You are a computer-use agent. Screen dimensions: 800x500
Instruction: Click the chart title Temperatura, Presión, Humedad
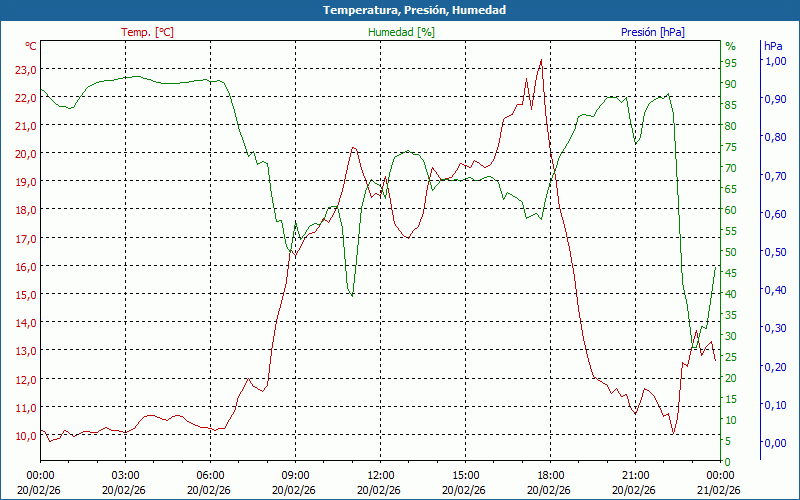click(x=400, y=10)
